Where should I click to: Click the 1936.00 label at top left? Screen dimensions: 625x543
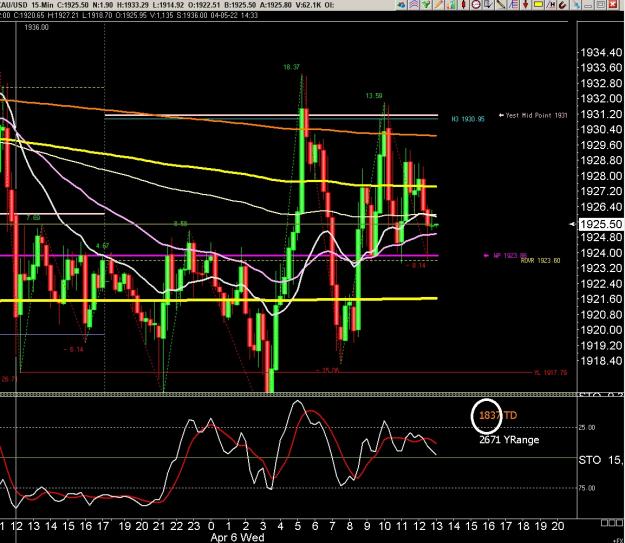36,27
